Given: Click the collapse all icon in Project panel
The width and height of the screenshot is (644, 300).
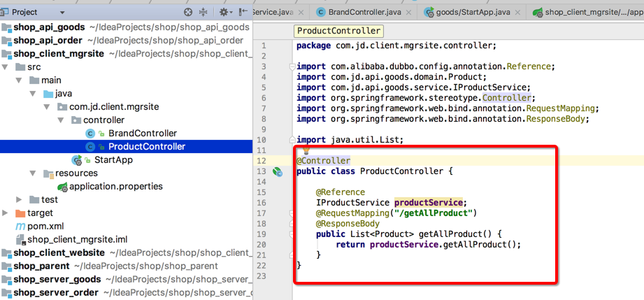Looking at the screenshot, I should pos(203,13).
